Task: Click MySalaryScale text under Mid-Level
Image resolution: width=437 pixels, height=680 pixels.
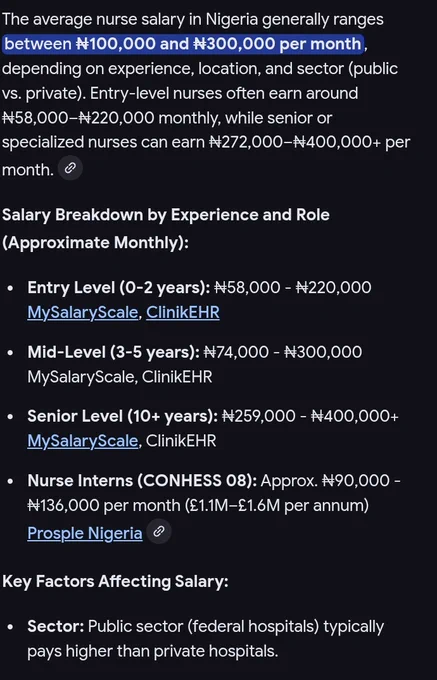Action: tap(82, 376)
